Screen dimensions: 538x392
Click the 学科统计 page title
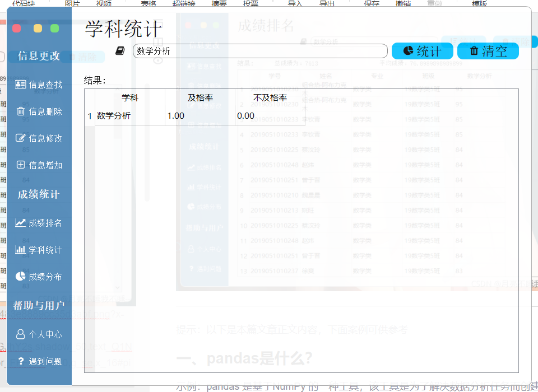pyautogui.click(x=123, y=29)
